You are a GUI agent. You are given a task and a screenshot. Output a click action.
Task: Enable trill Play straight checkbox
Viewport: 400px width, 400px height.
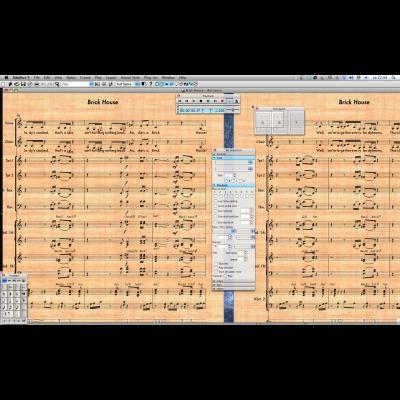click(x=216, y=268)
